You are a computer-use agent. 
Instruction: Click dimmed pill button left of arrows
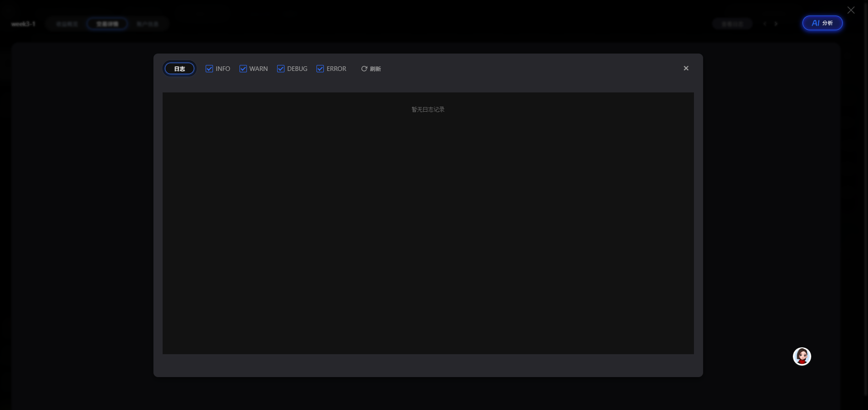732,24
